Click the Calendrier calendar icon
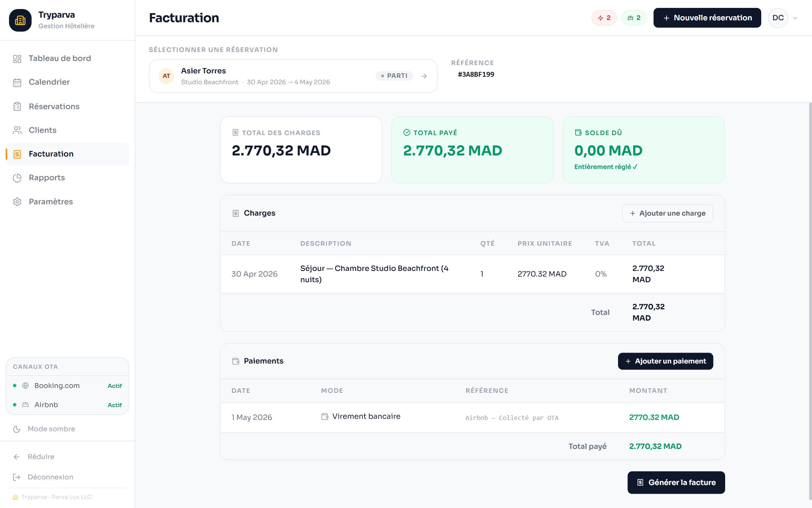812x508 pixels. coord(17,82)
